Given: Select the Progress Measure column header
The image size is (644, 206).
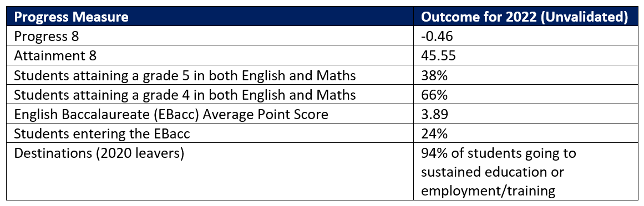Looking at the screenshot, I should point(70,17).
